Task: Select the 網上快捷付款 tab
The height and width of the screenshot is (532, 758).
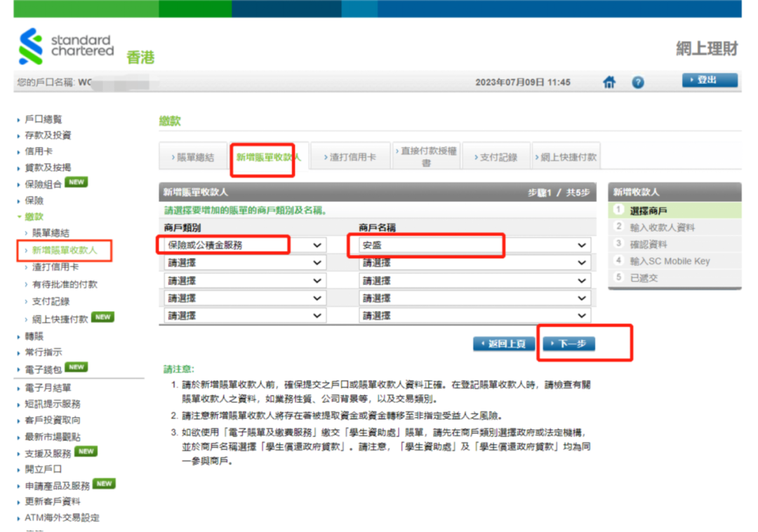Action: pyautogui.click(x=567, y=157)
